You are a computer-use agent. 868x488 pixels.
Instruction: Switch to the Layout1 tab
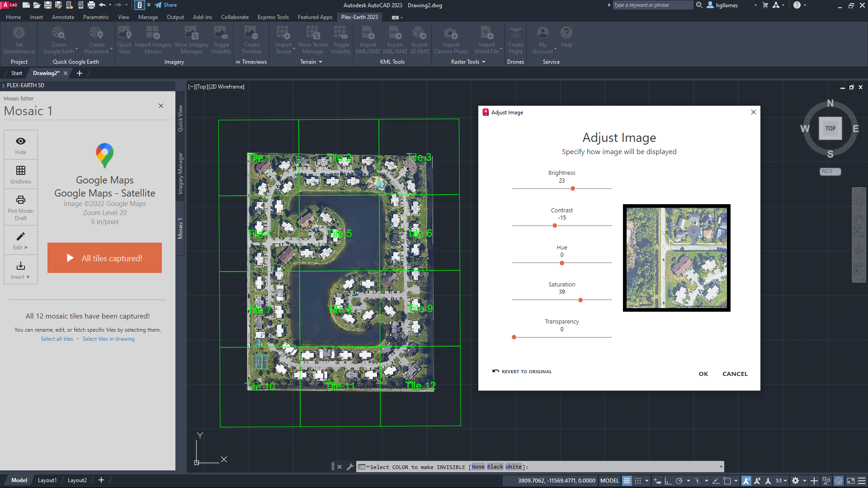tap(47, 480)
